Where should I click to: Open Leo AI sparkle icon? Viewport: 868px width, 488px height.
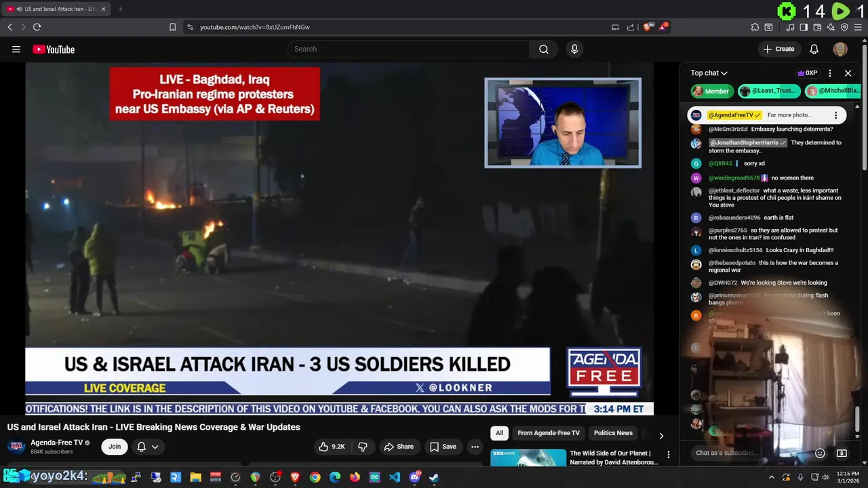831,27
